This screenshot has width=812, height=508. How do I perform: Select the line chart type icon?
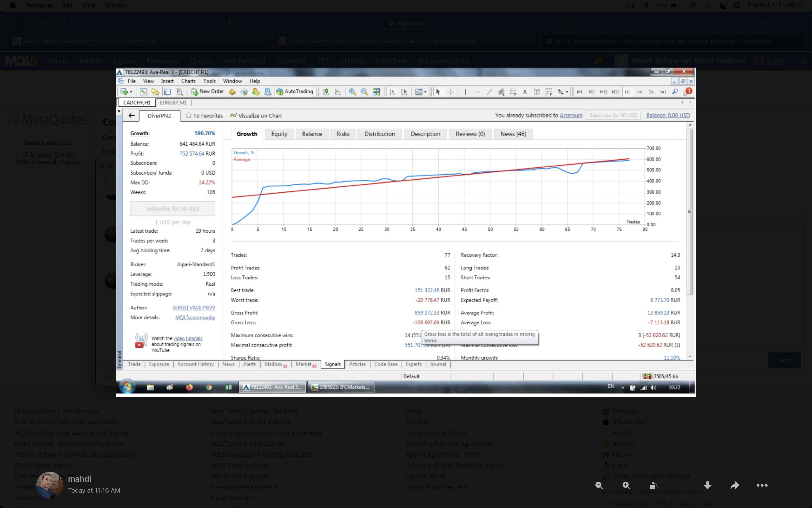338,92
